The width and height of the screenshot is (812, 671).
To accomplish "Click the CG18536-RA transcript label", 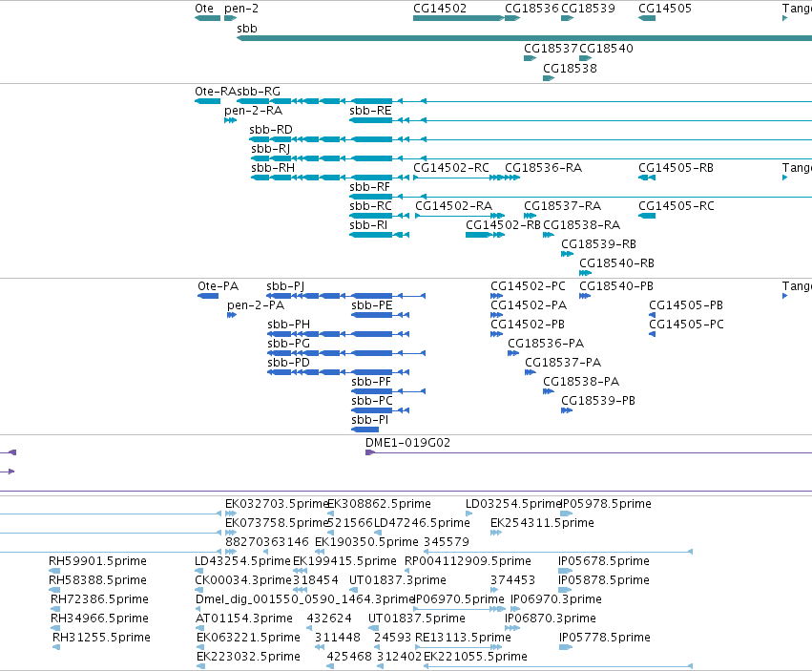I will [543, 168].
